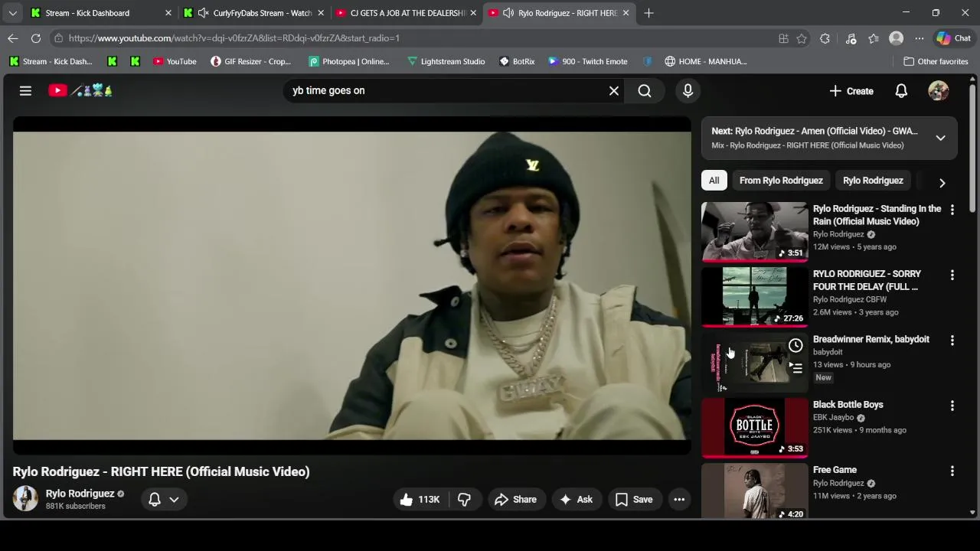Open 'Standing In the Rain' video thumbnail
Screen dimensions: 980x551
pos(754,232)
